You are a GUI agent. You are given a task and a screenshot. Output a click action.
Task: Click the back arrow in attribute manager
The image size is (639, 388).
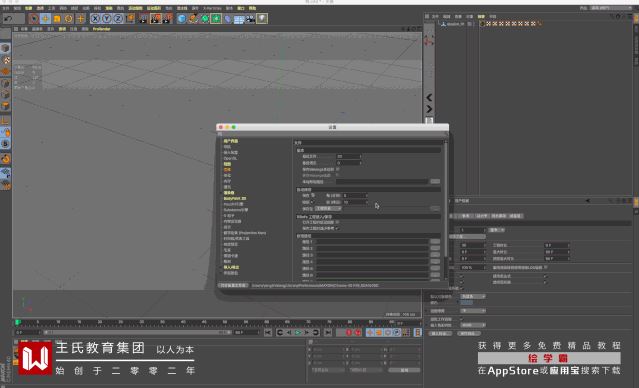[x=587, y=201]
